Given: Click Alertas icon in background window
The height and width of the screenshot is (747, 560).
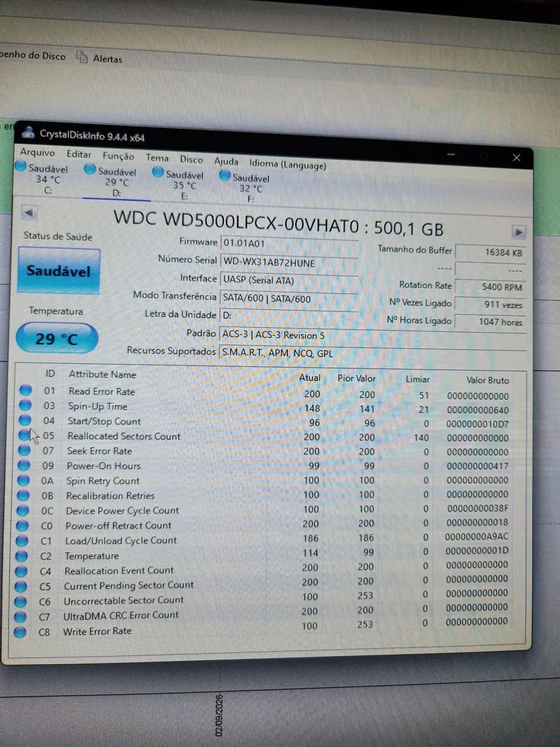Looking at the screenshot, I should point(82,57).
